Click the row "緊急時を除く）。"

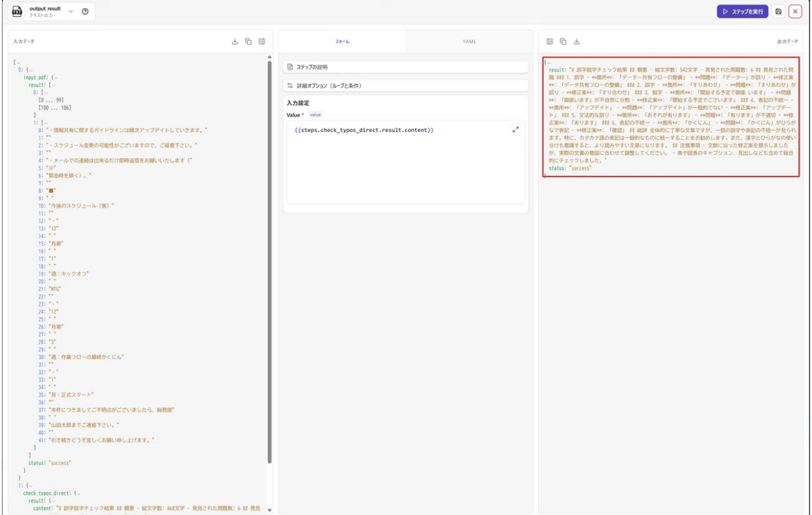(65, 175)
